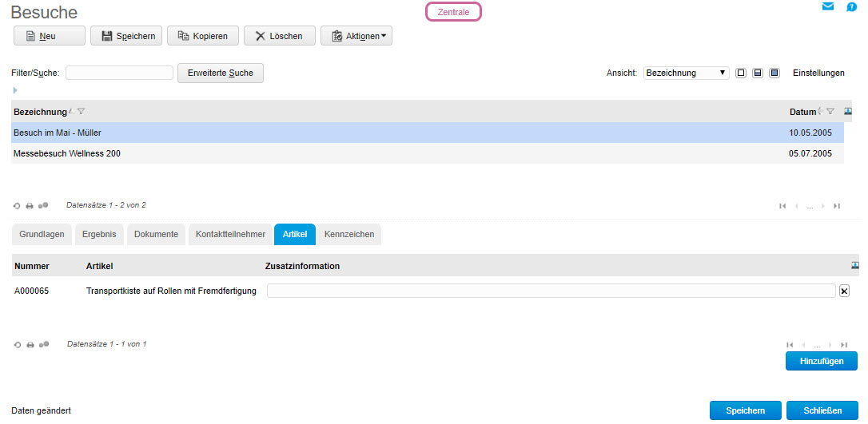Select the filled-square detail layout toggle
This screenshot has height=424, width=868.
[x=774, y=73]
